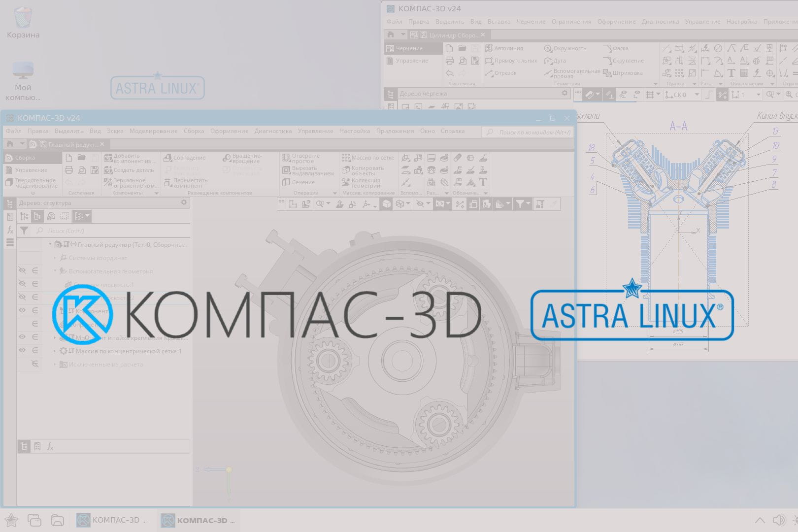Select the Массив по сетке tool
The width and height of the screenshot is (798, 532).
point(367,158)
